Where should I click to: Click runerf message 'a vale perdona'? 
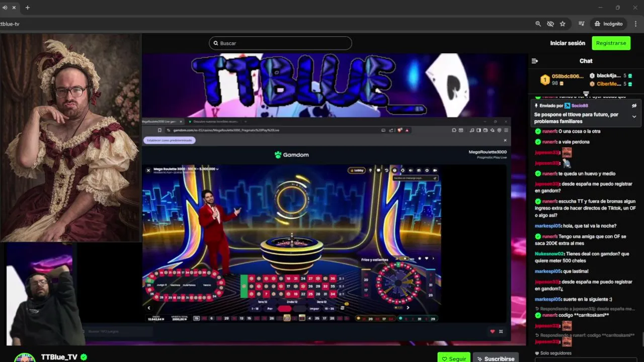pos(574,142)
